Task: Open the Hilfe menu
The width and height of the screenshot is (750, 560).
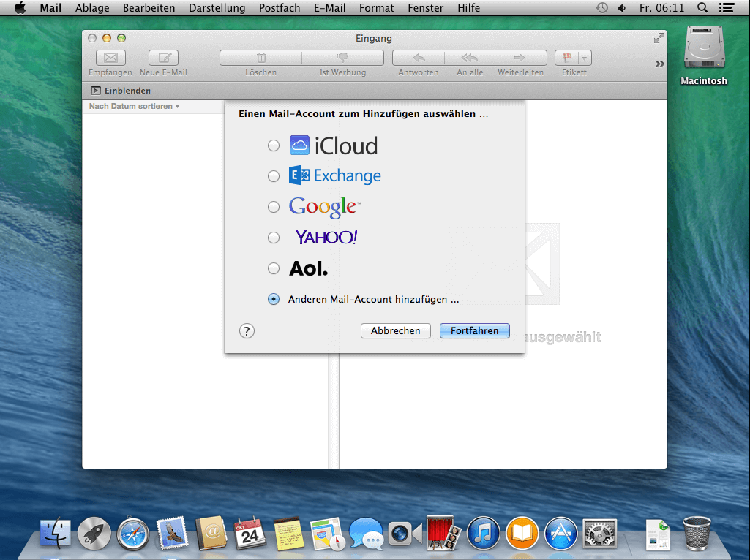Action: (x=469, y=7)
